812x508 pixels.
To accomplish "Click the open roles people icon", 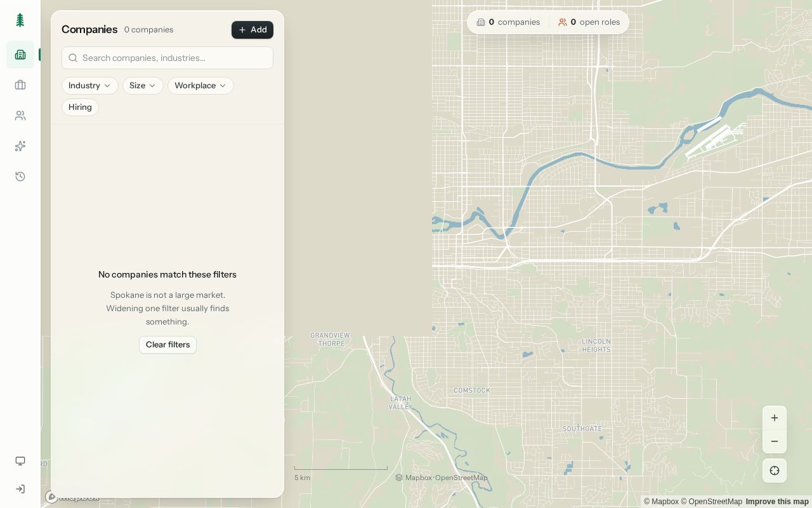I will tap(563, 22).
